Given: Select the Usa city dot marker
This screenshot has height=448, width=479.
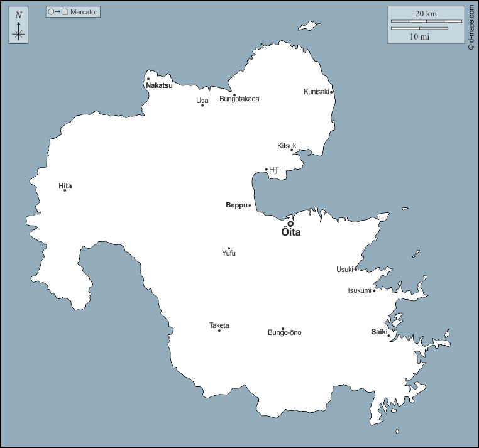Looking at the screenshot, I should (202, 105).
